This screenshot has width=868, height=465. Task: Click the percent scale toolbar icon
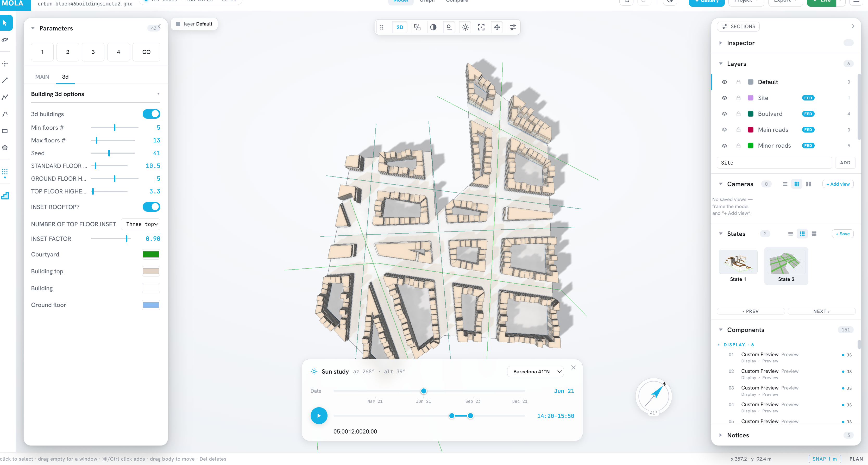pos(417,27)
